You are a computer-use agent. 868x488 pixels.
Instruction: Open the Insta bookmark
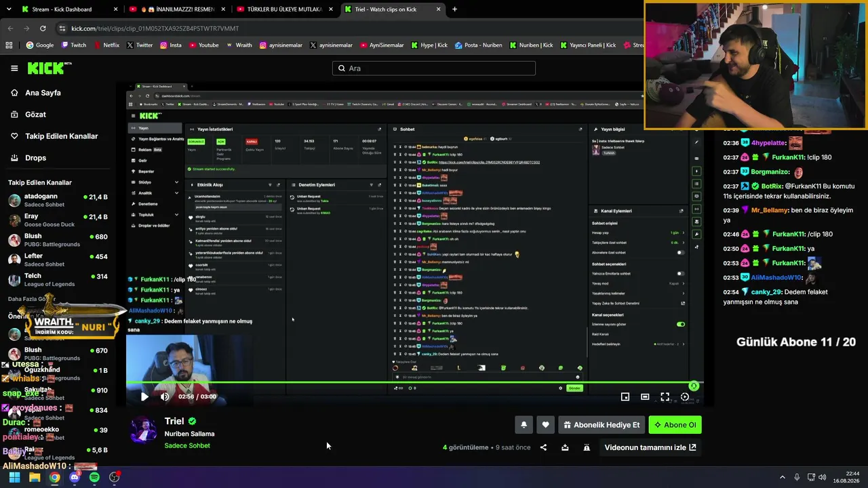171,45
